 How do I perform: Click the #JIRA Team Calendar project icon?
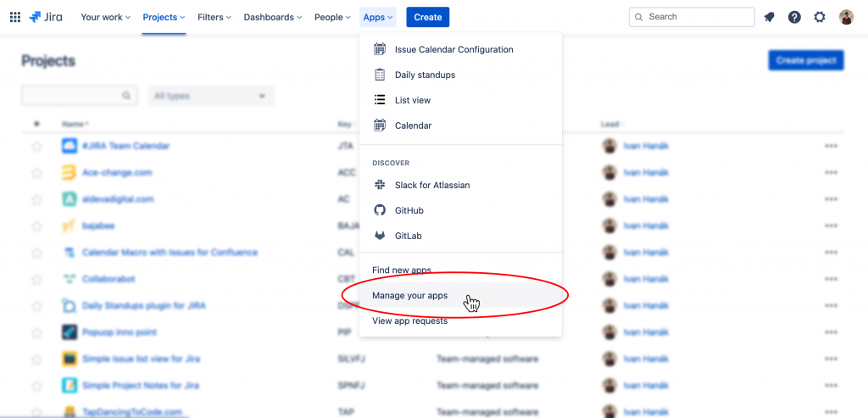coord(70,146)
